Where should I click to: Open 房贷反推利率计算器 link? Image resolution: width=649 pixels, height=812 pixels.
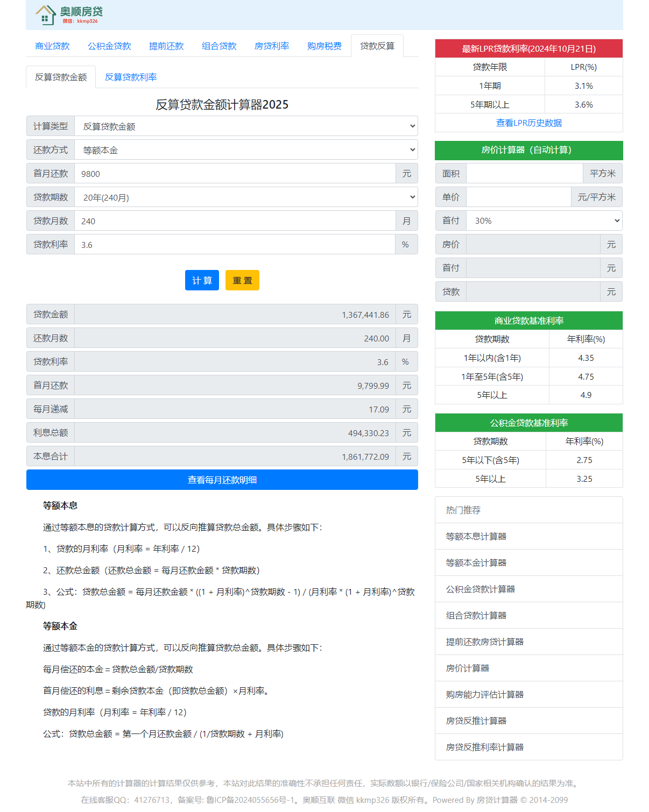click(484, 747)
